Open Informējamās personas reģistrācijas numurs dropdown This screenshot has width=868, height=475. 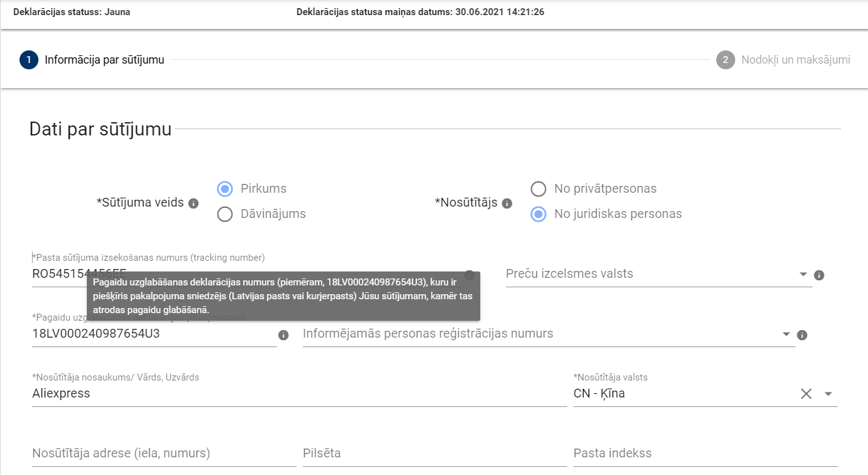click(x=786, y=334)
